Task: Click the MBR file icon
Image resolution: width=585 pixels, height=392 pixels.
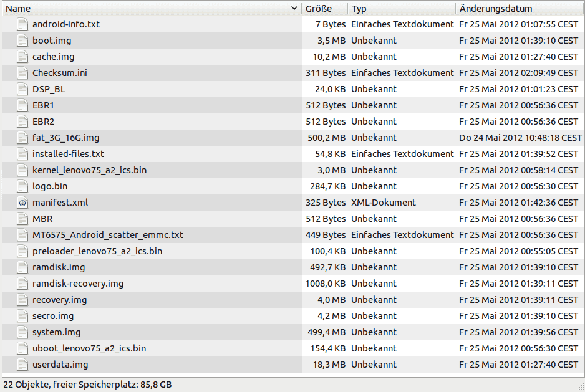Action: tap(22, 219)
